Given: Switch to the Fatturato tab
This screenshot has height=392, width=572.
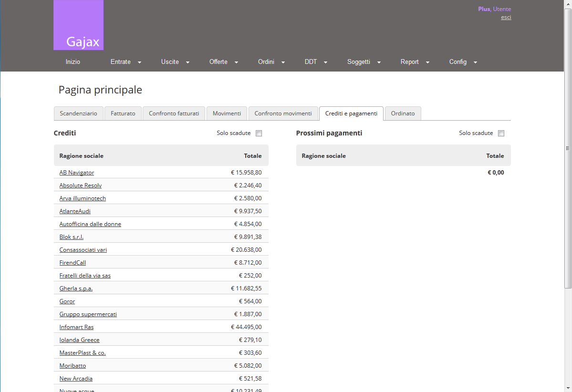Looking at the screenshot, I should 123,113.
